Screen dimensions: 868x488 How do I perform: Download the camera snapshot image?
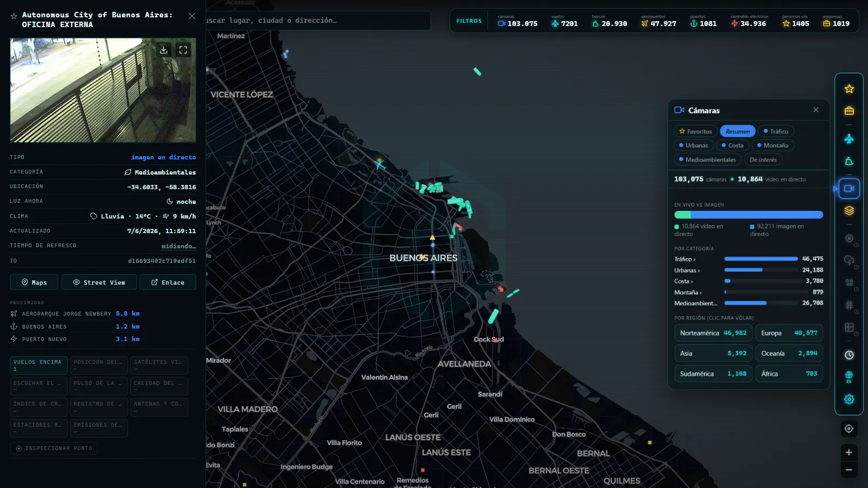[163, 50]
